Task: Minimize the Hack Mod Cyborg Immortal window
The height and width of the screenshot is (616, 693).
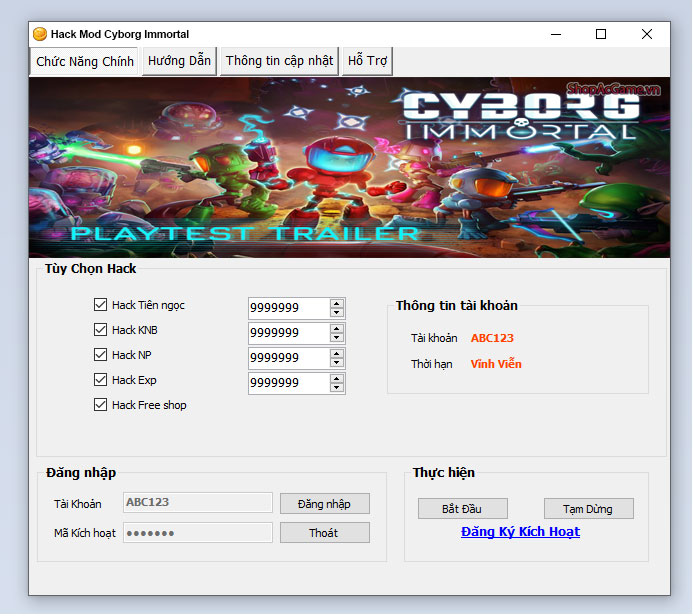Action: [x=556, y=34]
